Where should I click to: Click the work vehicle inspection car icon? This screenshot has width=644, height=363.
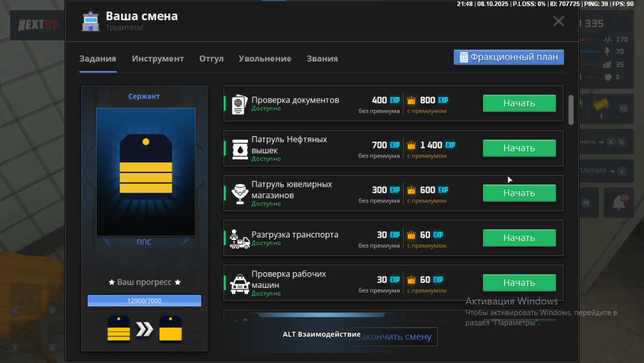(239, 283)
